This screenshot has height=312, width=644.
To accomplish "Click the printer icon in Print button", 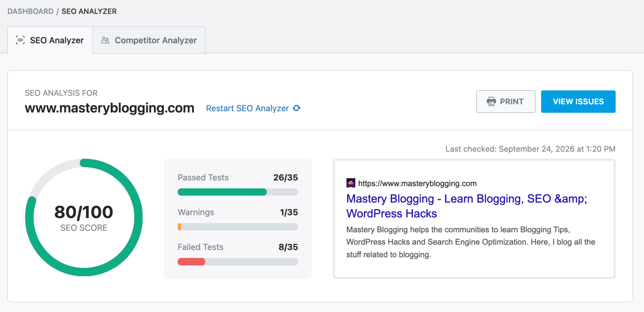I will tap(491, 101).
